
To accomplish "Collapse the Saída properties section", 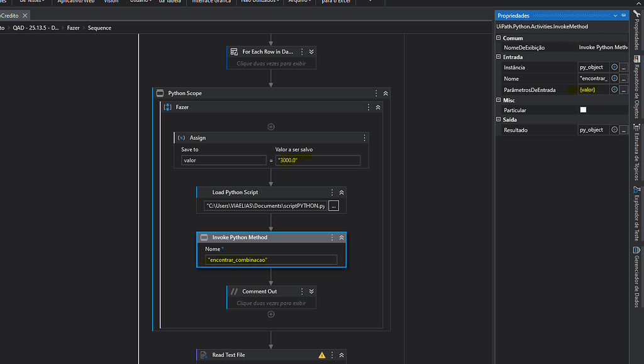I will pyautogui.click(x=499, y=119).
